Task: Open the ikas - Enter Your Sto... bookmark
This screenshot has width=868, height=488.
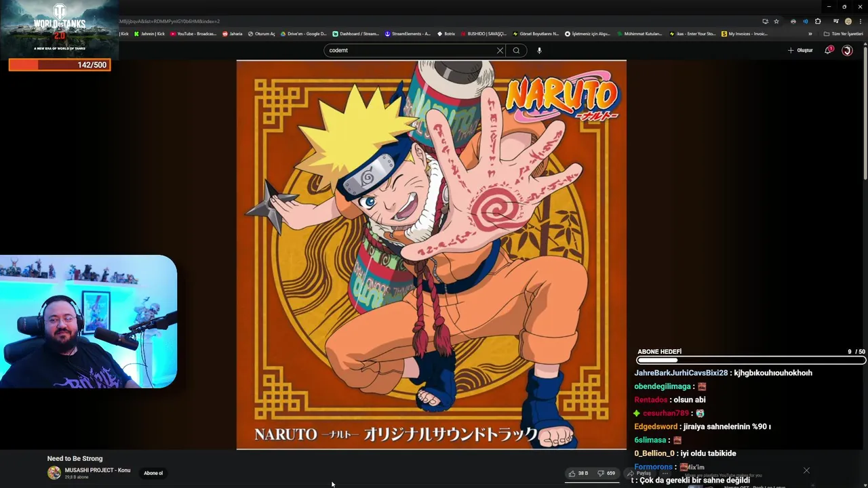Action: (692, 34)
